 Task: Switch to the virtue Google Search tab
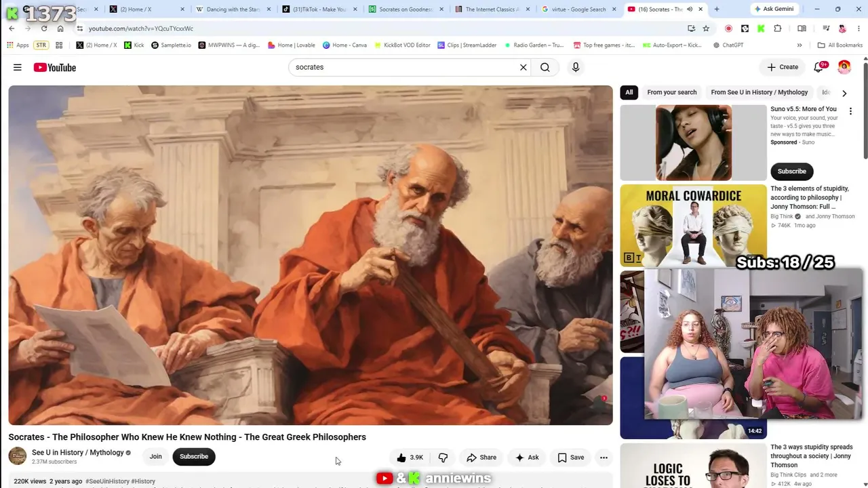coord(578,9)
